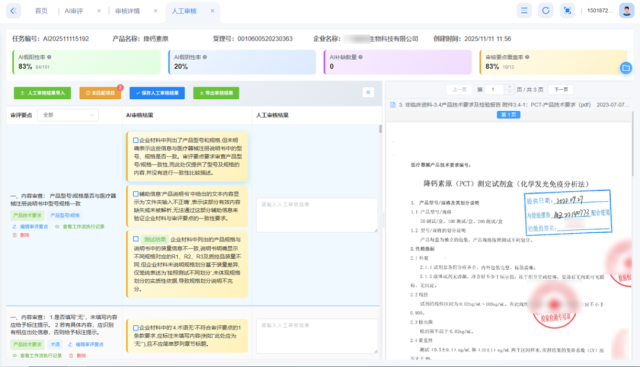Check the first AI result card checkbox
This screenshot has height=367, width=640.
(136, 140)
